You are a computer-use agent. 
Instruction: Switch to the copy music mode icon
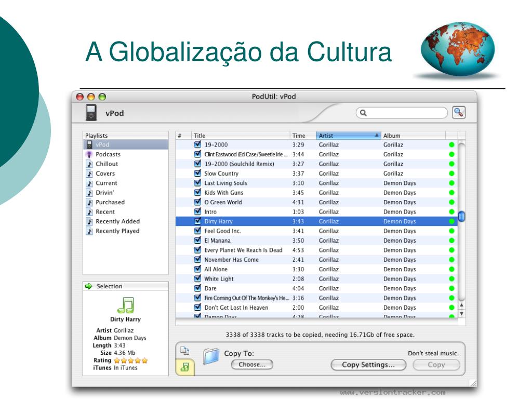[185, 367]
